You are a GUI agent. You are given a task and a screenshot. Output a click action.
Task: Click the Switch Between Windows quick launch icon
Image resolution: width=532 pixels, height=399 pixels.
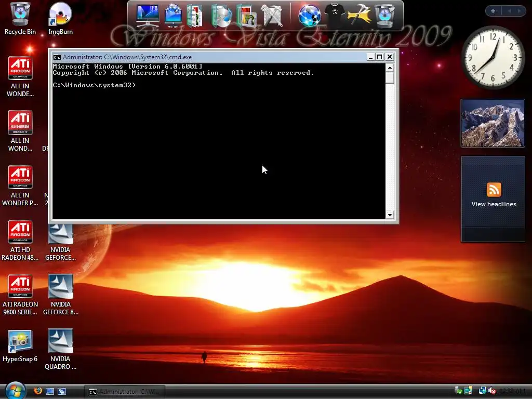click(62, 391)
